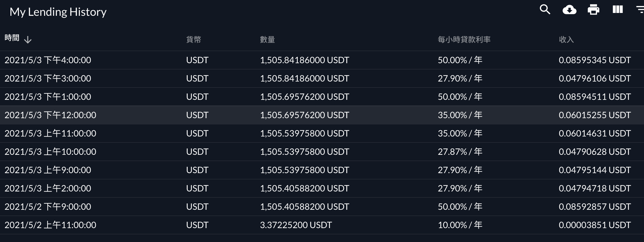Sort by 數量 column header
This screenshot has width=644, height=242.
point(267,39)
